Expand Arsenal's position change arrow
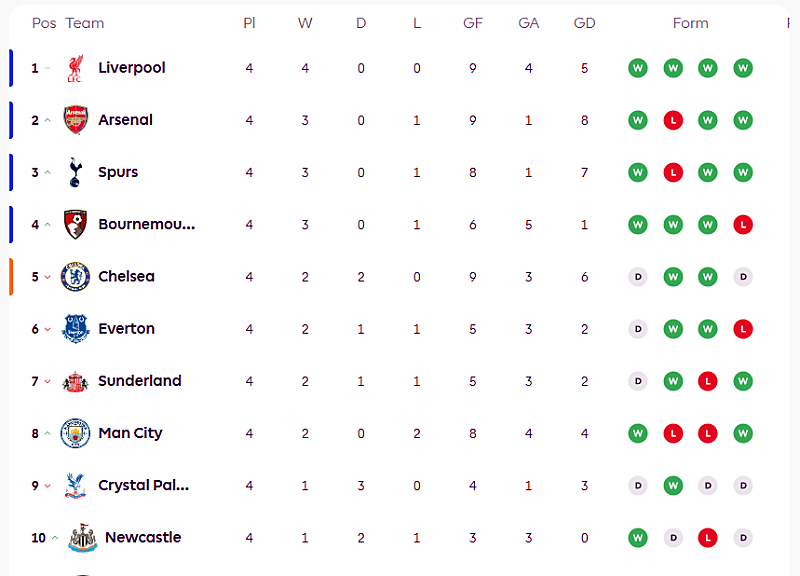Viewport: 800px width, 576px height. pyautogui.click(x=48, y=121)
